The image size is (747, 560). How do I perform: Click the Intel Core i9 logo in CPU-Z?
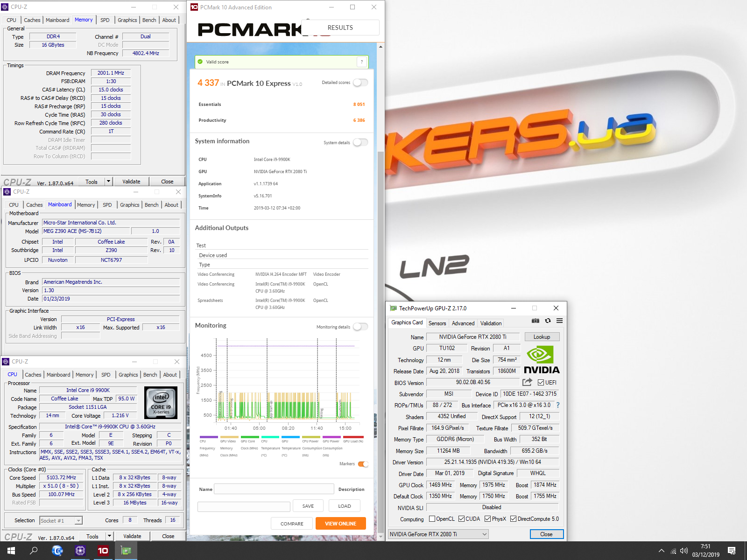161,403
